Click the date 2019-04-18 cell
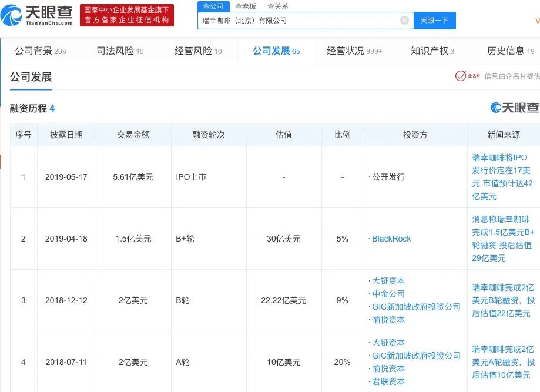 (x=66, y=239)
